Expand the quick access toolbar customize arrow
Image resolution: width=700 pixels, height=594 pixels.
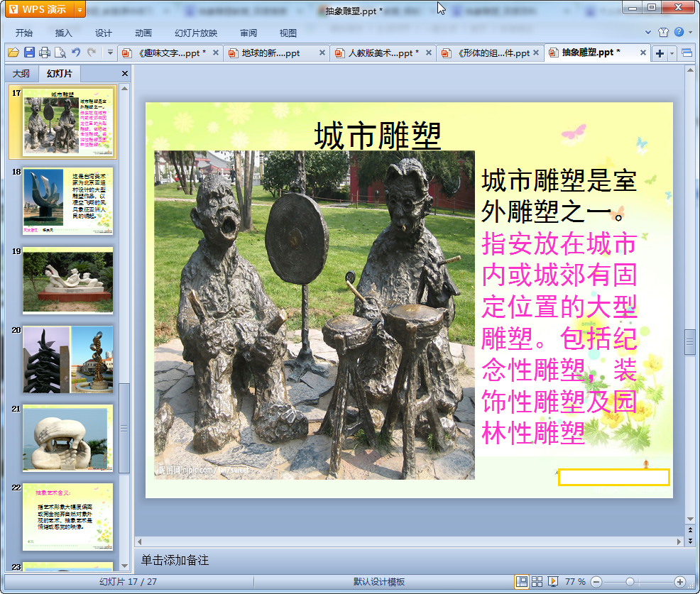pos(110,53)
